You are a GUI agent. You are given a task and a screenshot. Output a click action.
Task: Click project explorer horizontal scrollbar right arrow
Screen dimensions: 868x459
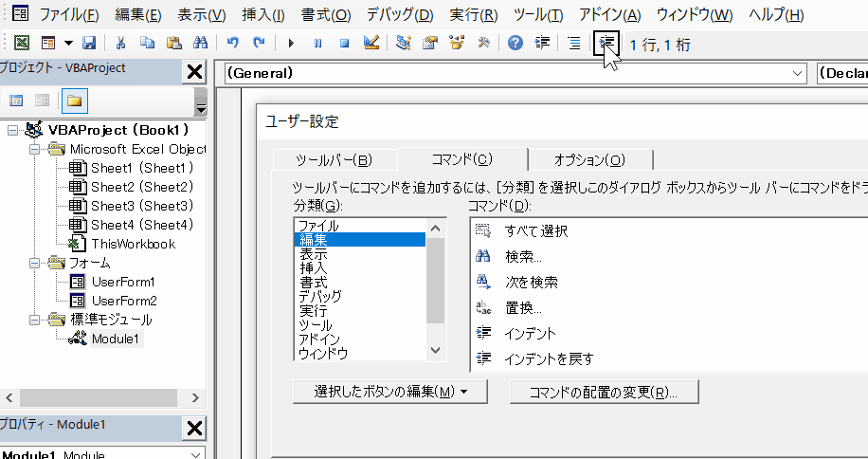(195, 397)
